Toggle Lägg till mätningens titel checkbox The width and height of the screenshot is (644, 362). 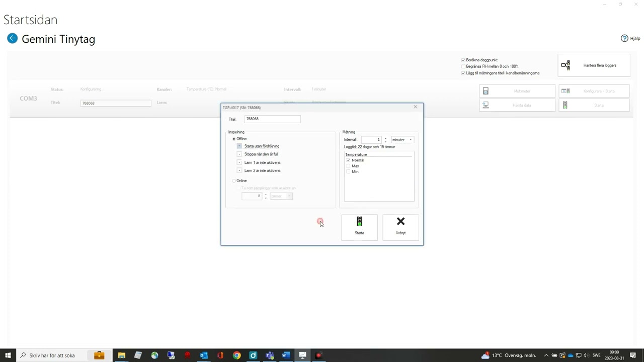point(463,73)
